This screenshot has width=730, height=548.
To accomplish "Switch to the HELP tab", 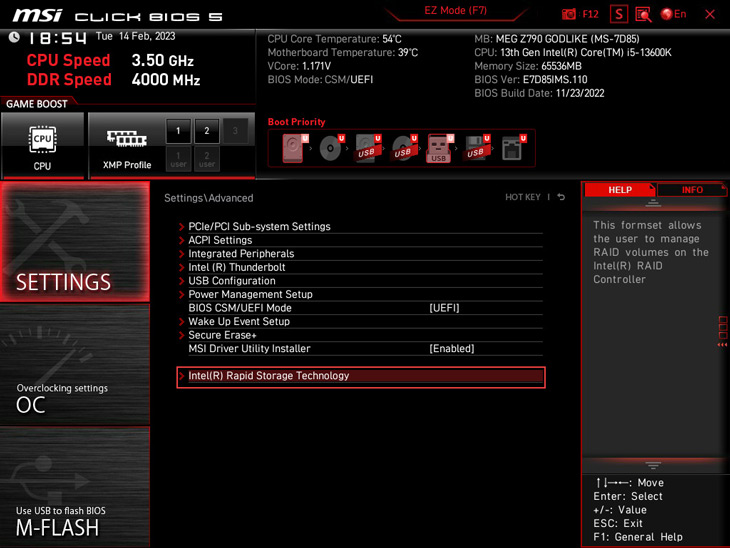I will click(620, 189).
